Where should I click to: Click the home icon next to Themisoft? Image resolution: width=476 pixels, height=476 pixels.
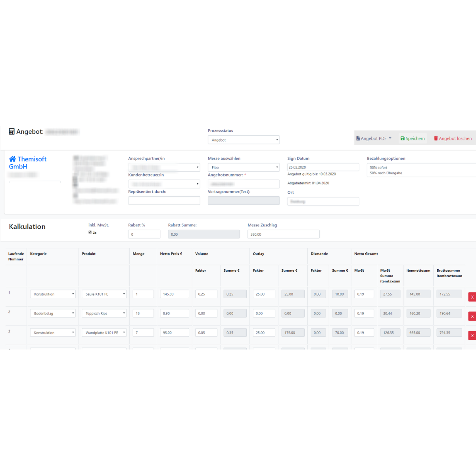click(x=13, y=159)
